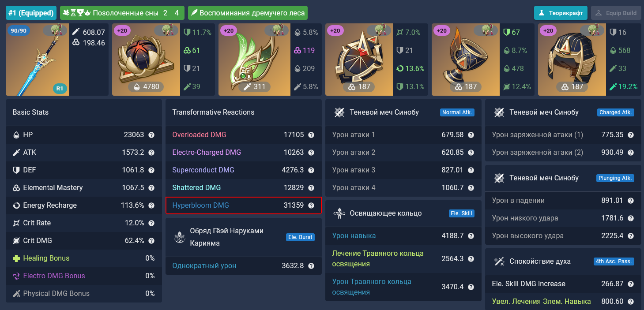Click the Теорикрафт button
The image size is (644, 310).
pos(561,13)
